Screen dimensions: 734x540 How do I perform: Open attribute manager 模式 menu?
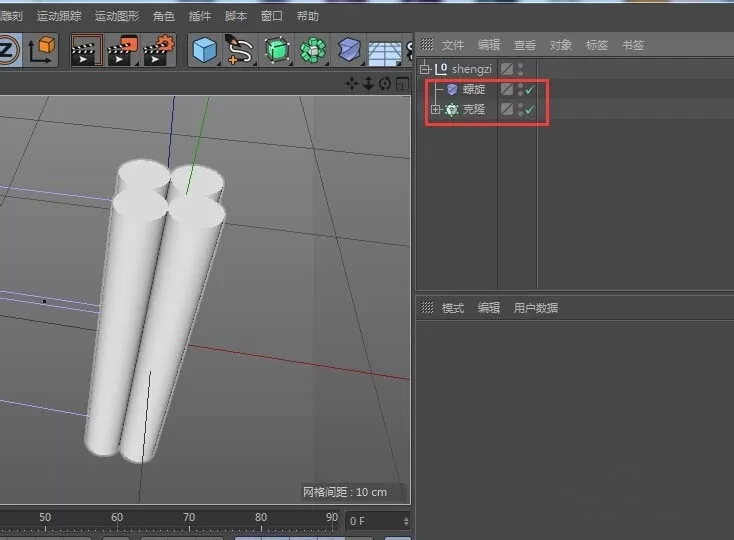coord(453,308)
